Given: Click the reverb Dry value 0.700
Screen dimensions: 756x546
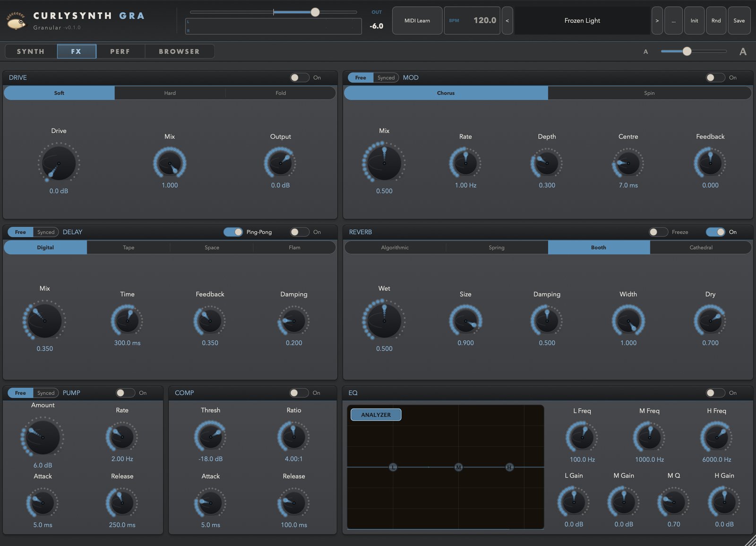Looking at the screenshot, I should (x=710, y=343).
